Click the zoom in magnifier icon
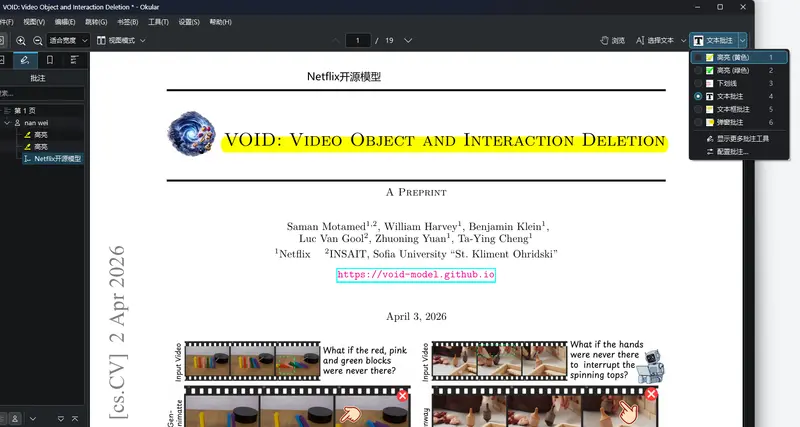The height and width of the screenshot is (427, 800). 21,40
